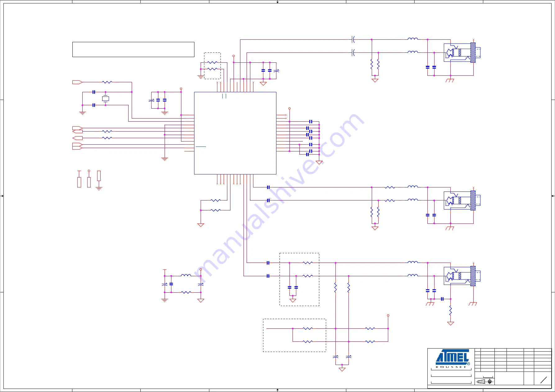This screenshot has height=392, width=555.
Task: Click the crystal oscillator symbol
Action: tap(106, 99)
